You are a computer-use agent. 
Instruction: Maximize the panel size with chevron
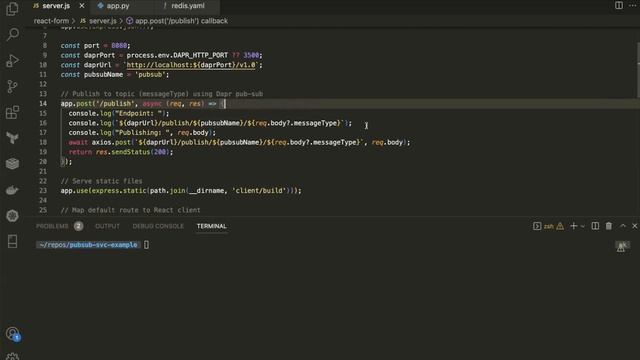coord(623,226)
